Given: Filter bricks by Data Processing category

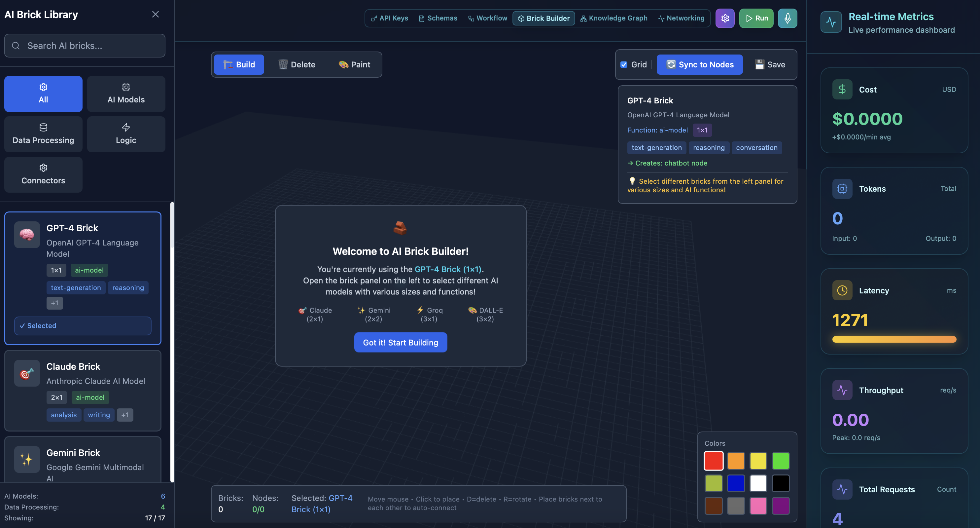Looking at the screenshot, I should [43, 134].
